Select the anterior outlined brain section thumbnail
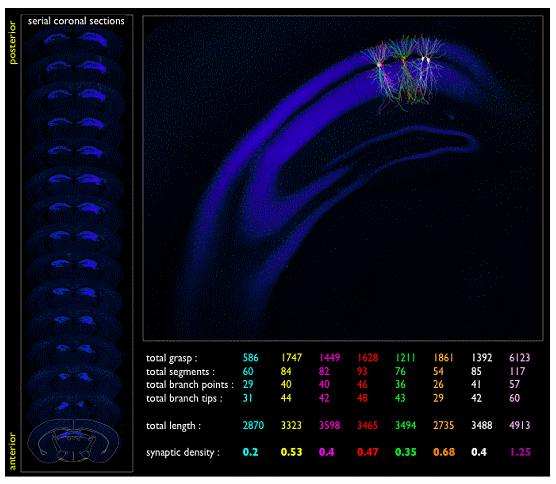The image size is (556, 484). coord(73,441)
